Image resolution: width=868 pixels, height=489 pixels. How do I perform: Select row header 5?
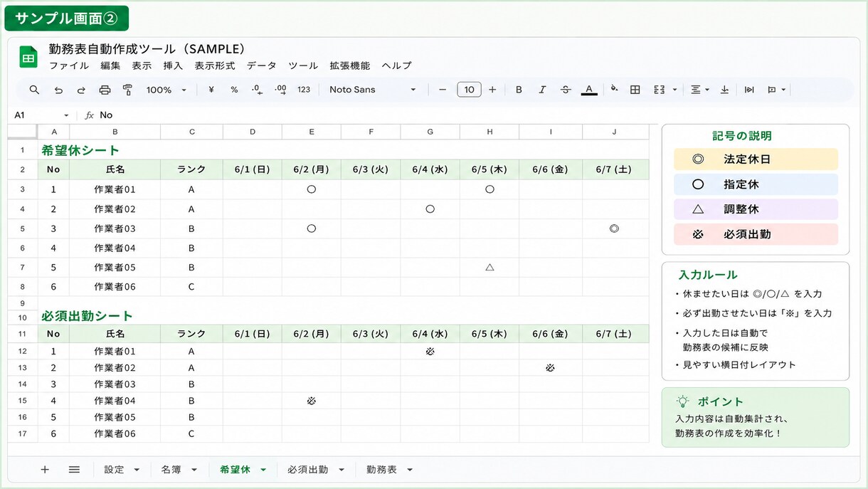[23, 229]
